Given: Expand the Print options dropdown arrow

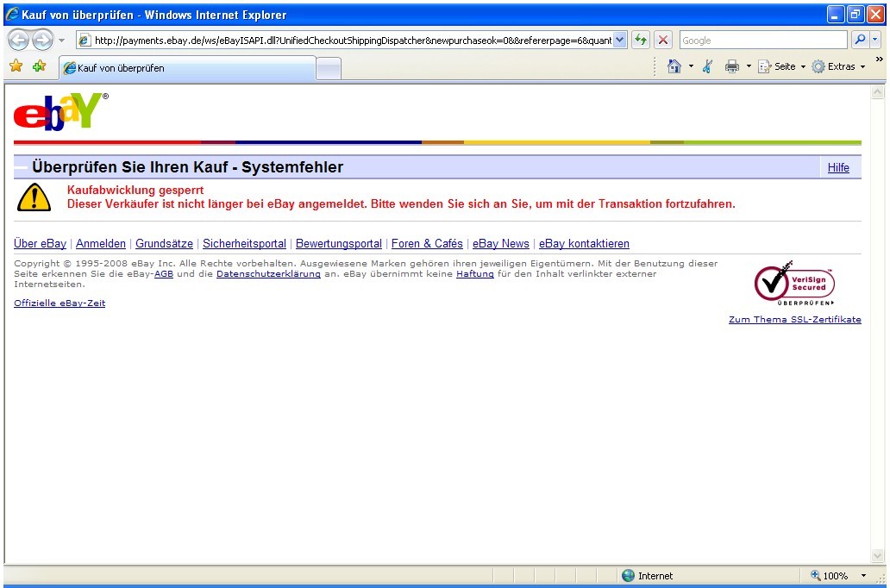Looking at the screenshot, I should click(749, 66).
